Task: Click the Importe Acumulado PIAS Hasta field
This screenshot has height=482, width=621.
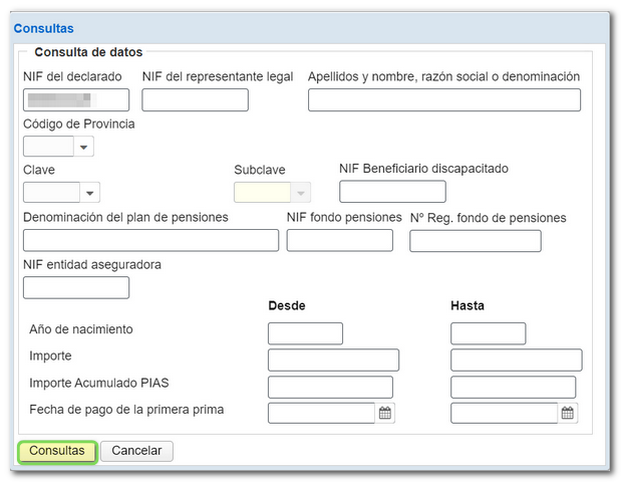Action: point(513,387)
